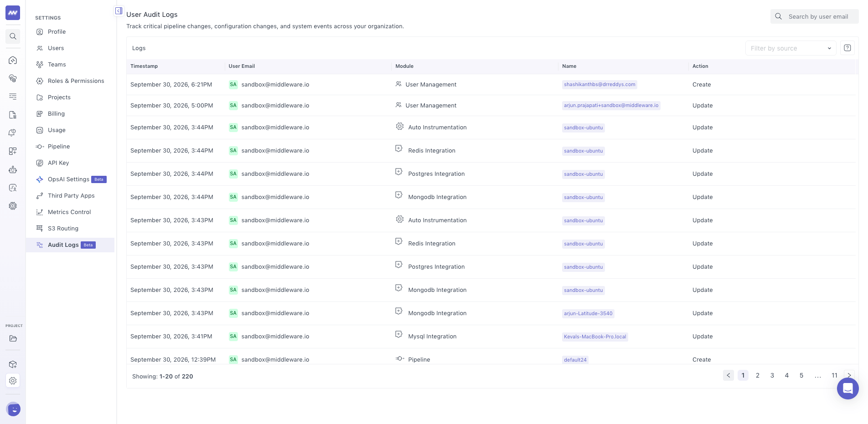Open the search icon in left rail
Image resolution: width=868 pixels, height=424 pixels.
click(x=13, y=36)
